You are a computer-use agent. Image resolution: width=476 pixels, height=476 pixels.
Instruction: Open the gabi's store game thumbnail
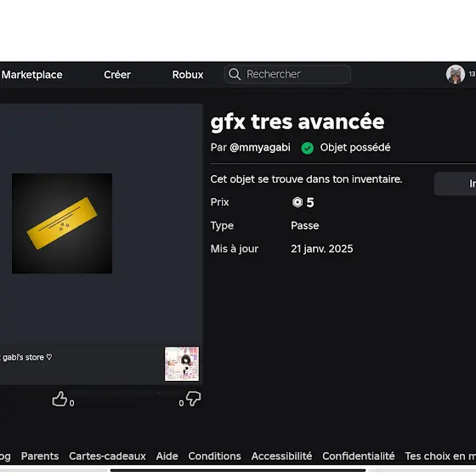[x=182, y=364]
